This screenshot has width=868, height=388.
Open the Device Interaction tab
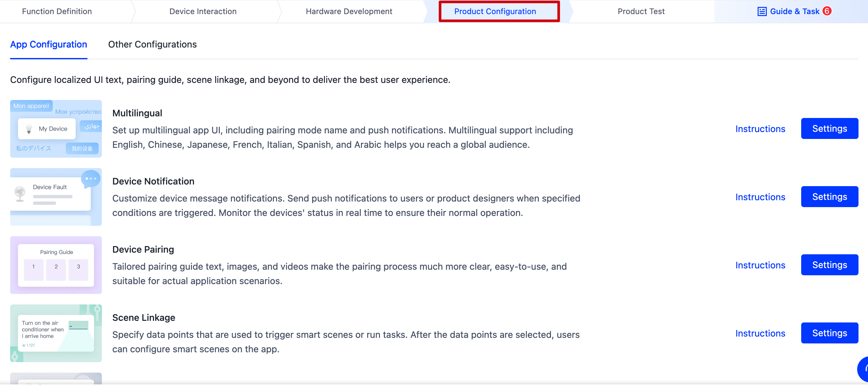tap(203, 11)
